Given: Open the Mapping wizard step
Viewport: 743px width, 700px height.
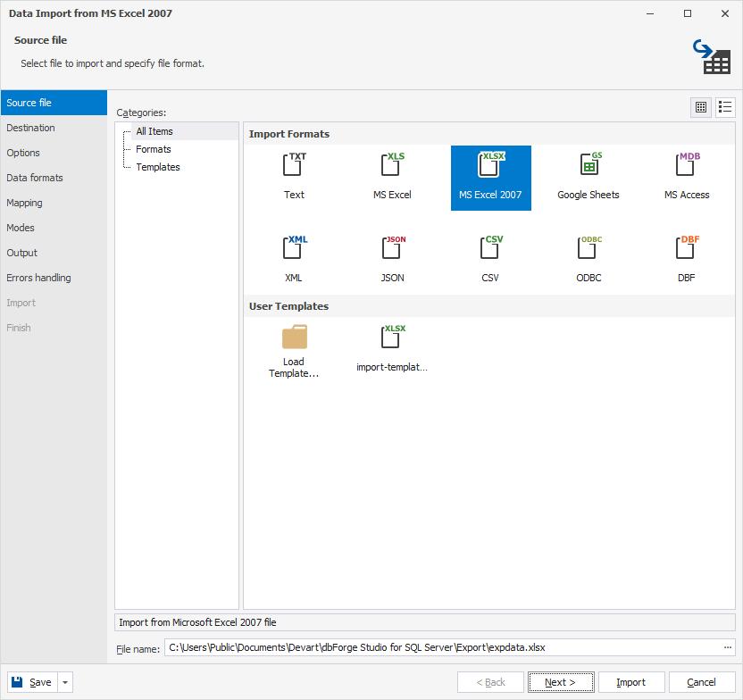Looking at the screenshot, I should 54,203.
